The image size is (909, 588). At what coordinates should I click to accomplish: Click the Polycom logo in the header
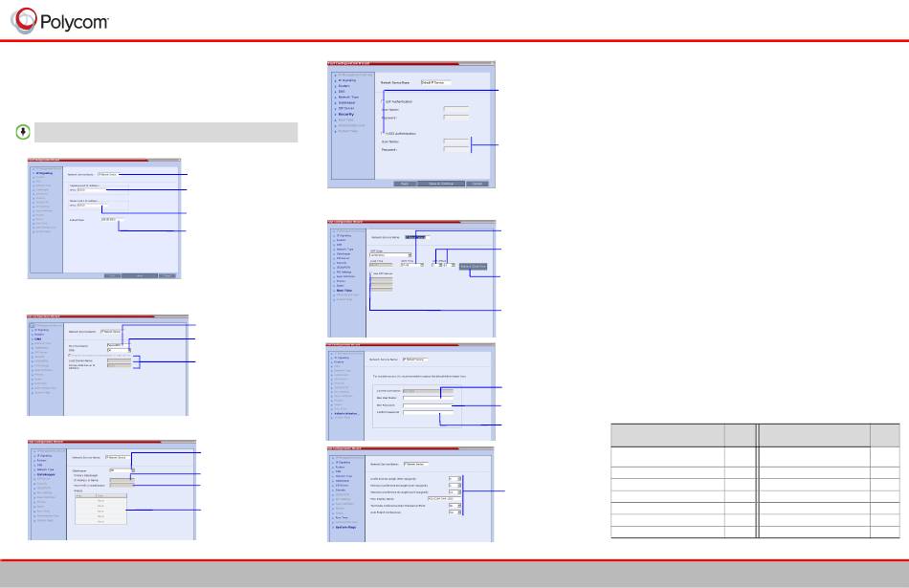tap(59, 21)
